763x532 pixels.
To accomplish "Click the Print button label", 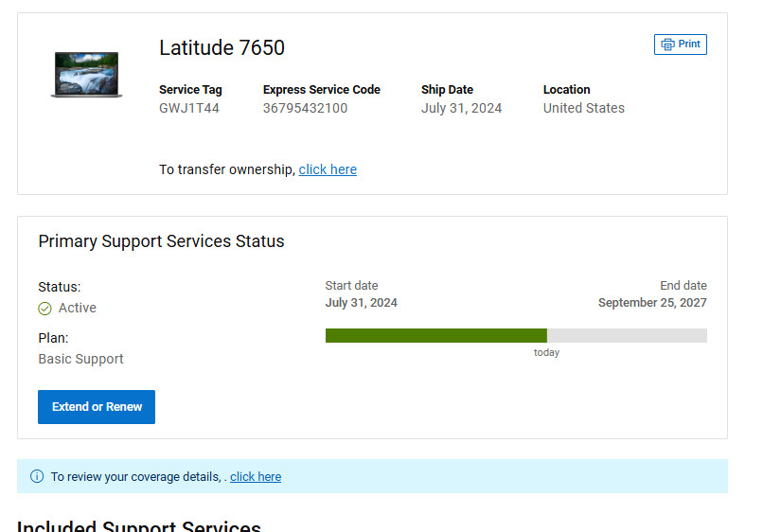I will point(689,44).
